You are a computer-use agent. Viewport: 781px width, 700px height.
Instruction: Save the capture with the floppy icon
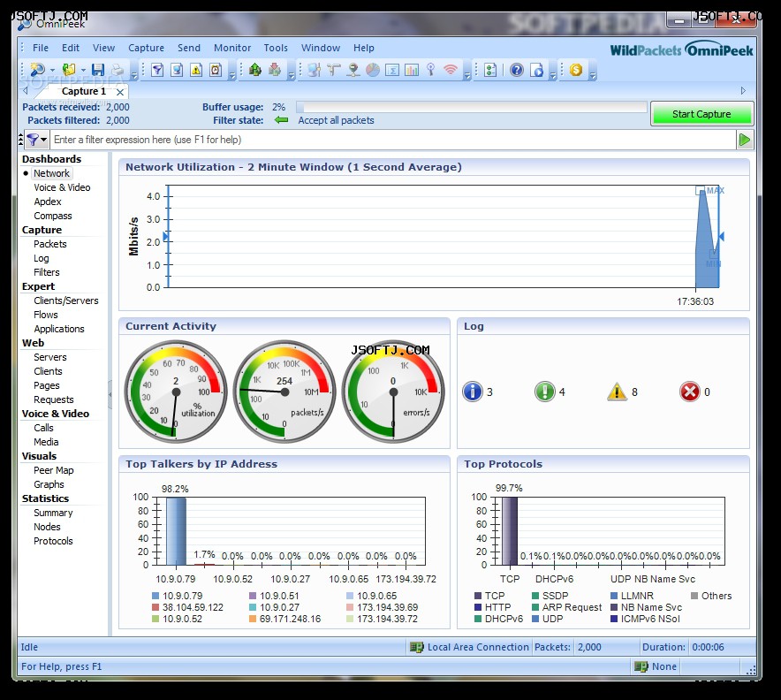[x=98, y=70]
